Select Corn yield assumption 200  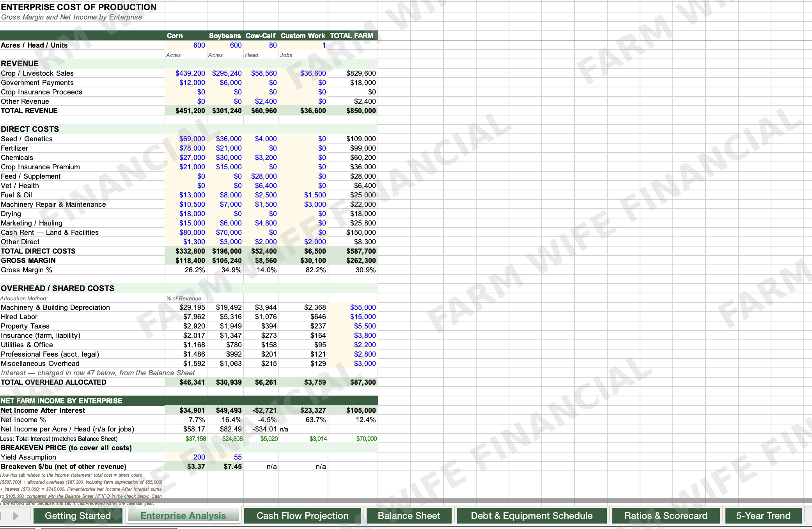tap(186, 457)
